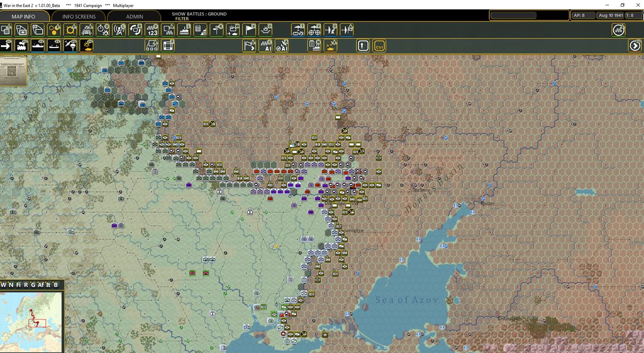The image size is (644, 353).
Task: Click the signpost icon in map toolbar
Action: 216,30
